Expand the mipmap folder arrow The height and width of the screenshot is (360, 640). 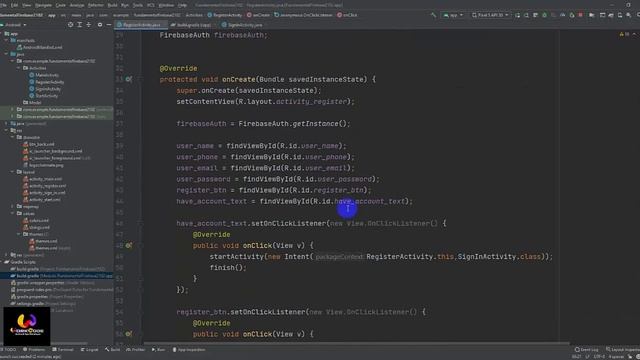12,207
